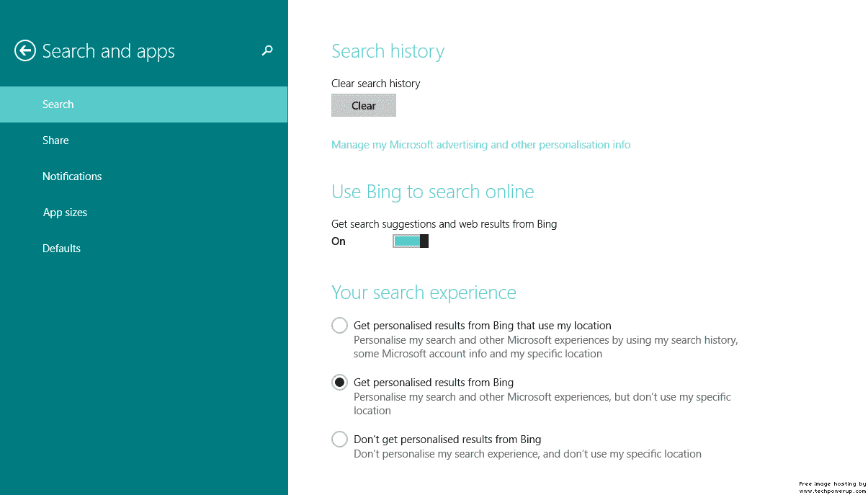The image size is (868, 495).
Task: Open the search magnifier icon in the sidebar
Action: [x=267, y=50]
